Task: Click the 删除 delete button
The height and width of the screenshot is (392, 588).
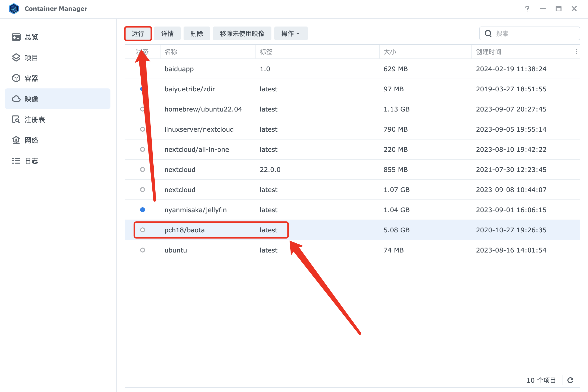Action: [197, 33]
